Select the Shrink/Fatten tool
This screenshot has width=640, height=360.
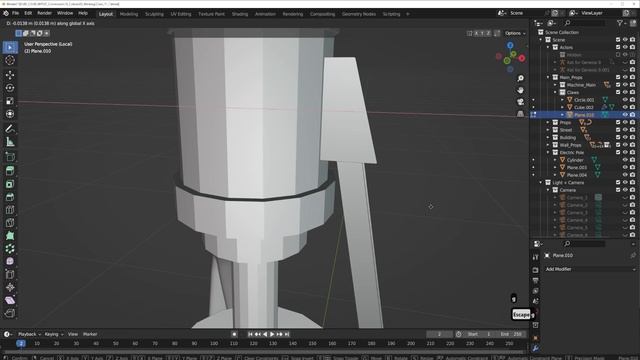point(10,287)
